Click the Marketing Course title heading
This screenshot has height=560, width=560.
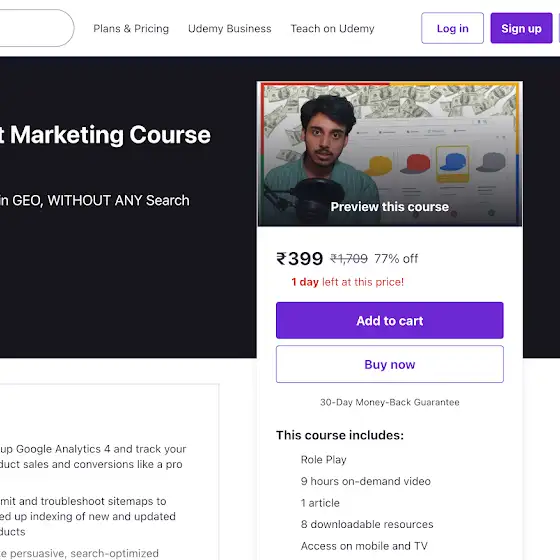[105, 135]
